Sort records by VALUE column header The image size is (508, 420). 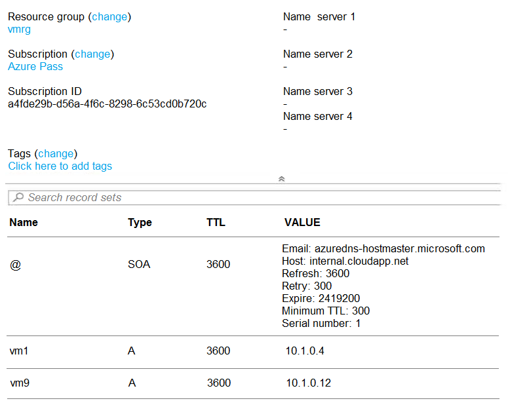(x=302, y=223)
